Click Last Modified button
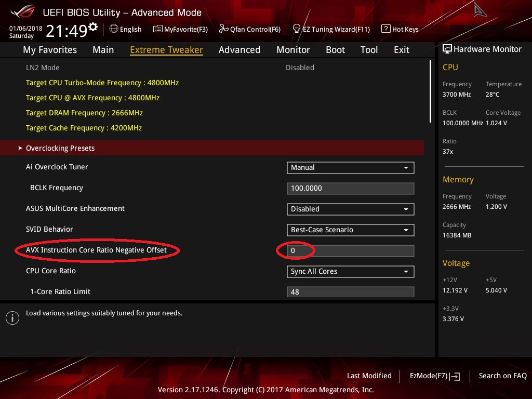The image size is (532, 399). [x=369, y=376]
